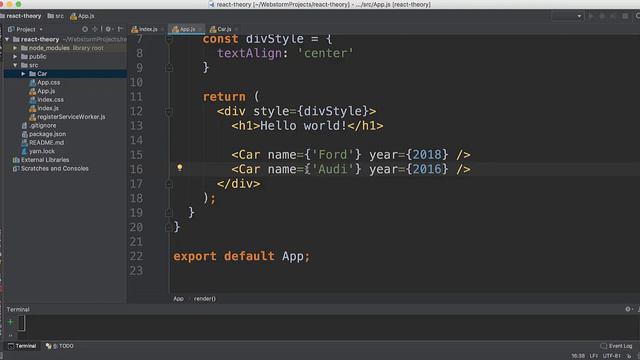Click the src breadcrumb in navigation bar
This screenshot has height=360, width=640.
tap(56, 16)
